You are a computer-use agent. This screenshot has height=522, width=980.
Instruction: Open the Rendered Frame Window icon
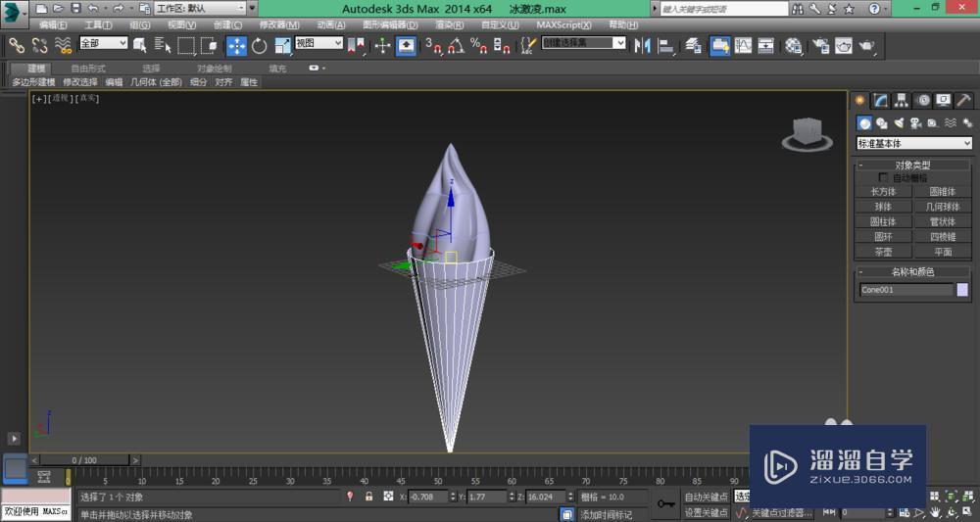pyautogui.click(x=843, y=45)
